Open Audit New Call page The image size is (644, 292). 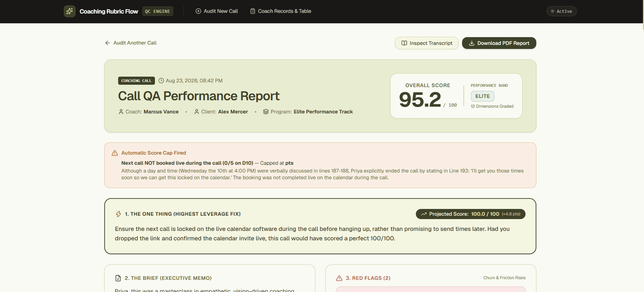(x=217, y=11)
